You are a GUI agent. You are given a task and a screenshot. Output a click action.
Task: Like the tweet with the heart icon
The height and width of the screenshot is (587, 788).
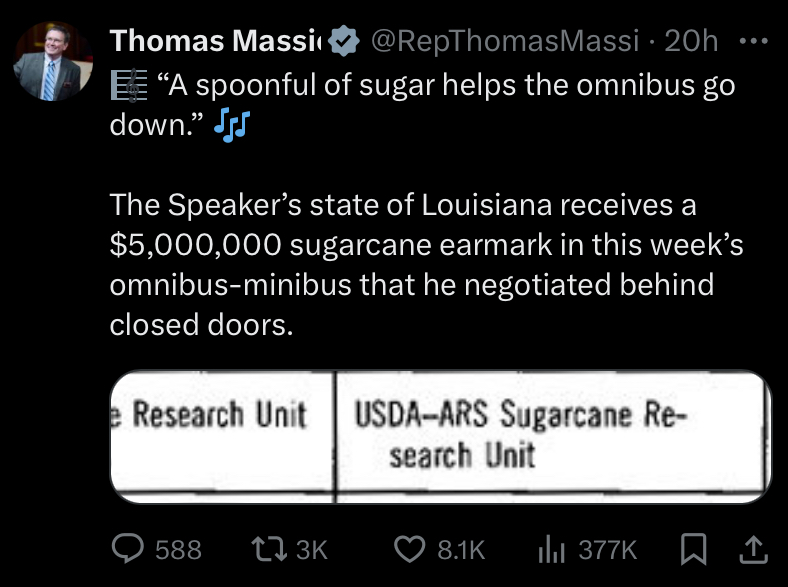(x=410, y=549)
